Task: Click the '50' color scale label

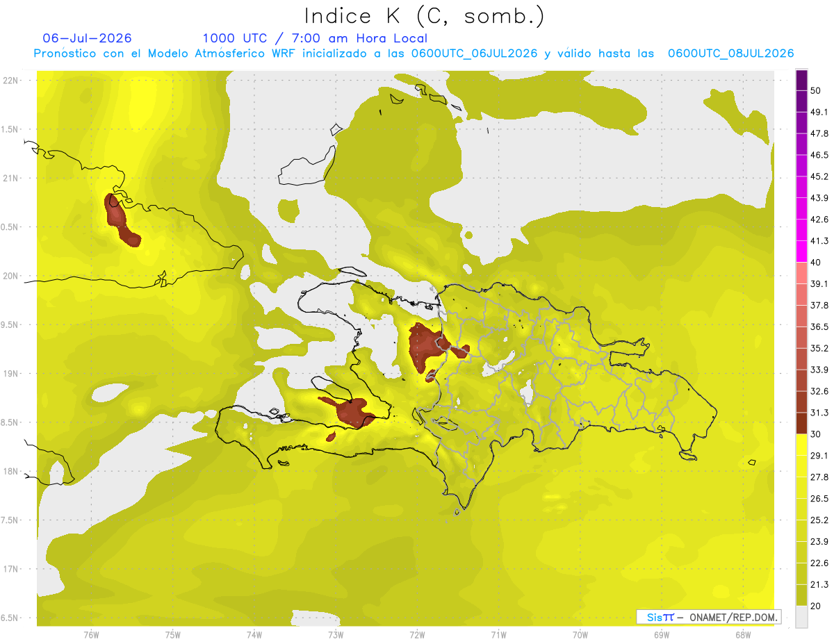Action: point(817,91)
